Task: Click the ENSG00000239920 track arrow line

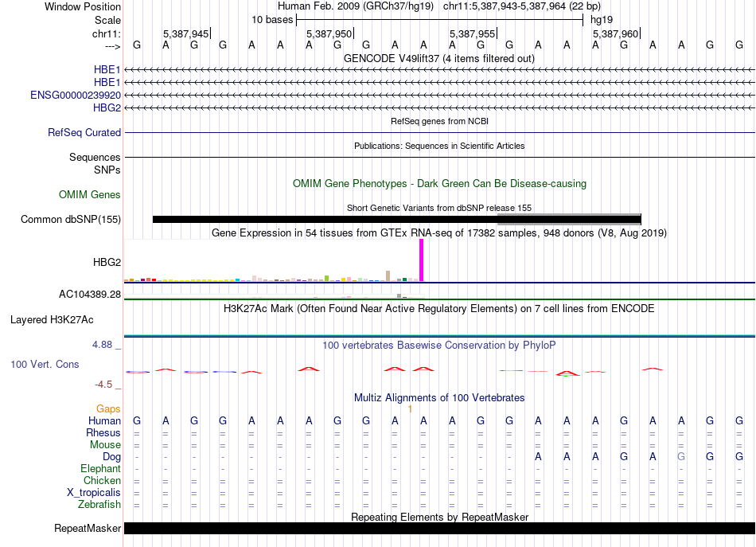Action: 439,95
